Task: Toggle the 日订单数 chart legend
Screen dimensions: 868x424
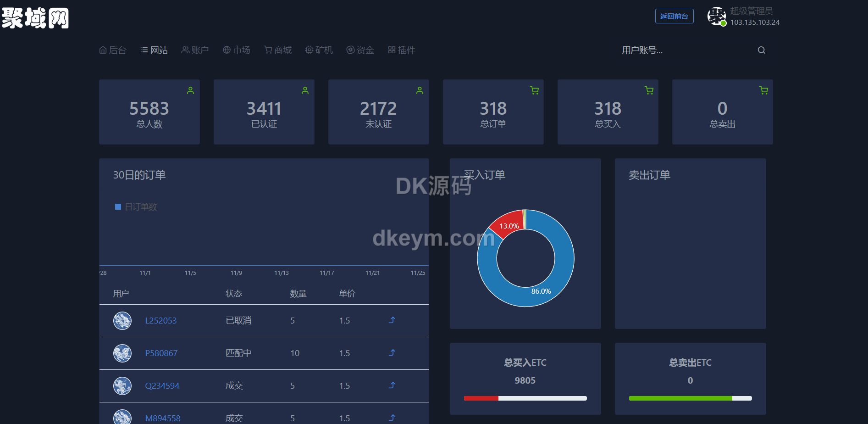Action: [x=136, y=207]
